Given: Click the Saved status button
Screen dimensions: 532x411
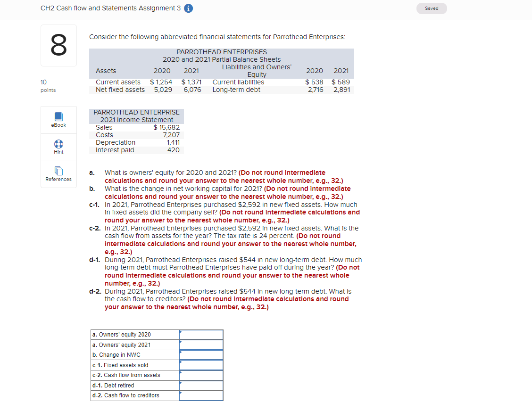Looking at the screenshot, I should [x=432, y=8].
